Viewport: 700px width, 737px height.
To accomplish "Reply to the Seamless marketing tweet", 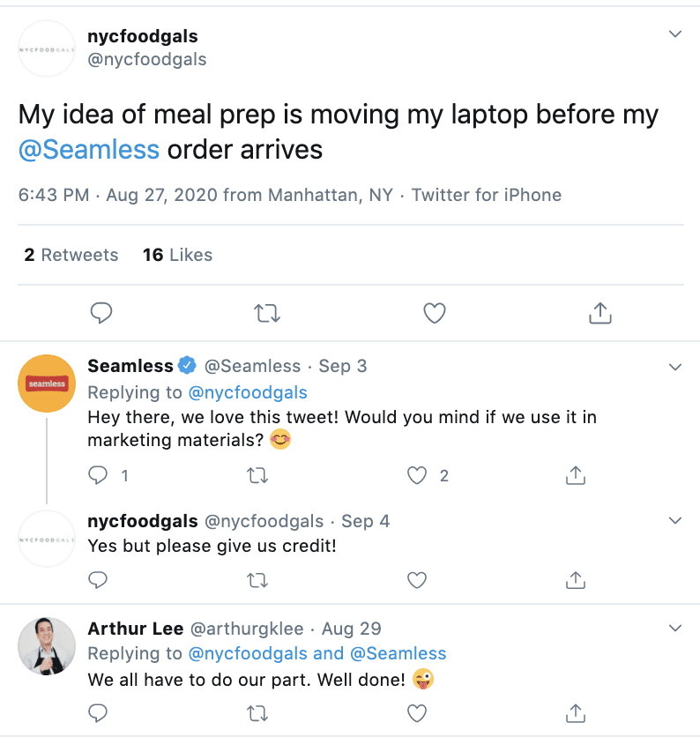I will 99,476.
